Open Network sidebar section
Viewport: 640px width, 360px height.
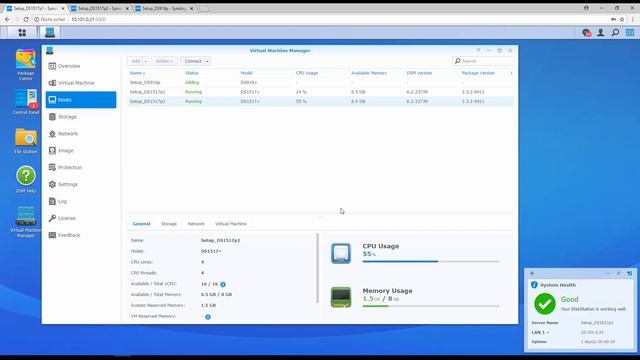coord(81,133)
